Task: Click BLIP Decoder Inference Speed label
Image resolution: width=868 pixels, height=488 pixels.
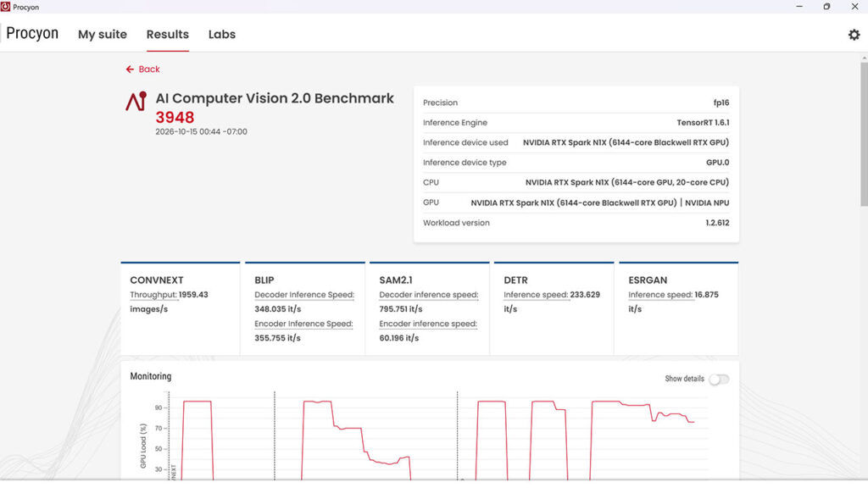Action: (304, 295)
